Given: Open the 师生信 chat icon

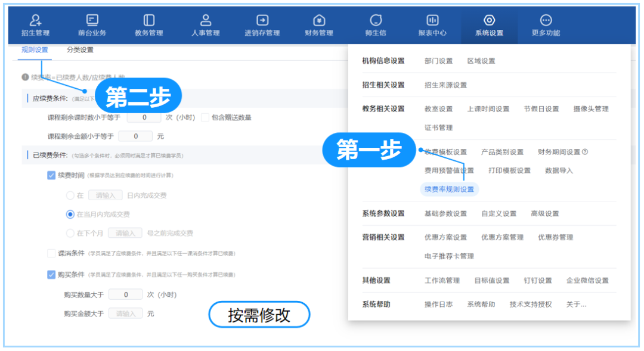Looking at the screenshot, I should [376, 21].
